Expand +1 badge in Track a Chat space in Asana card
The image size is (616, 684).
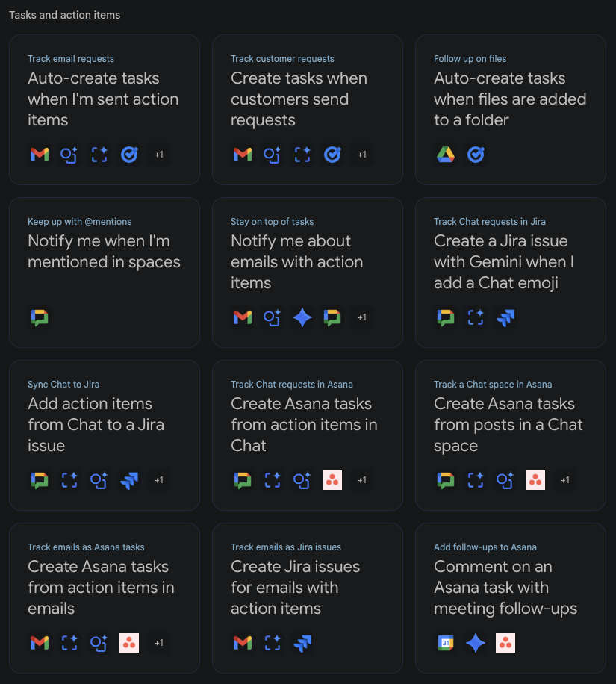click(x=565, y=480)
